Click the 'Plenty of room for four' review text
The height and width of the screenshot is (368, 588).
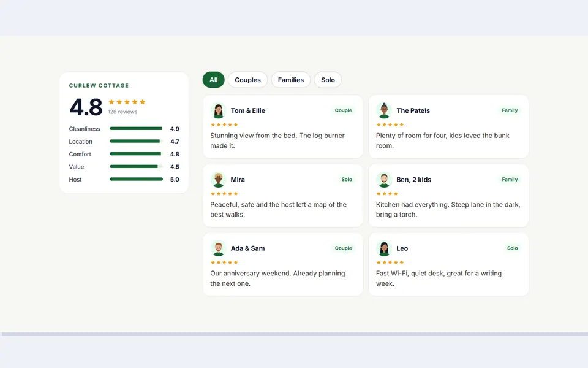coord(442,140)
